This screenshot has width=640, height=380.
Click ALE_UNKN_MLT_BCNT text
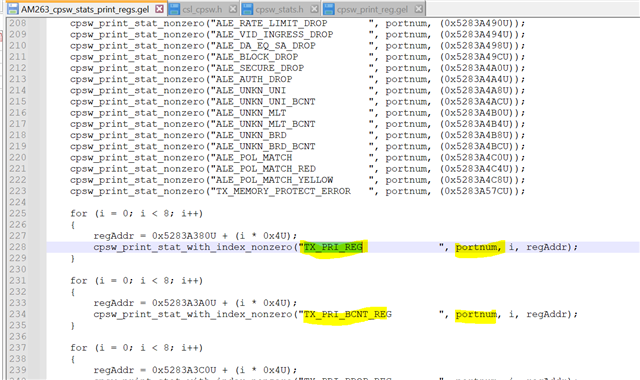pos(265,124)
